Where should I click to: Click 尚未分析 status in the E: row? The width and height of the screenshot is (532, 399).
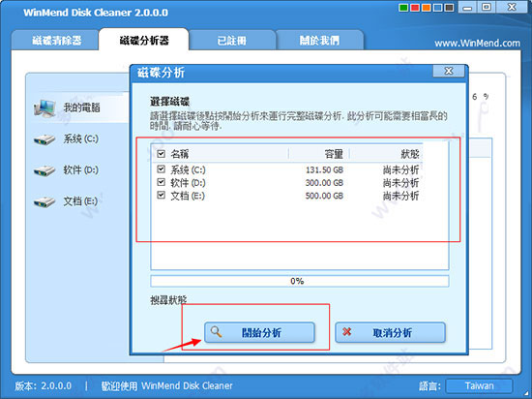(x=401, y=196)
